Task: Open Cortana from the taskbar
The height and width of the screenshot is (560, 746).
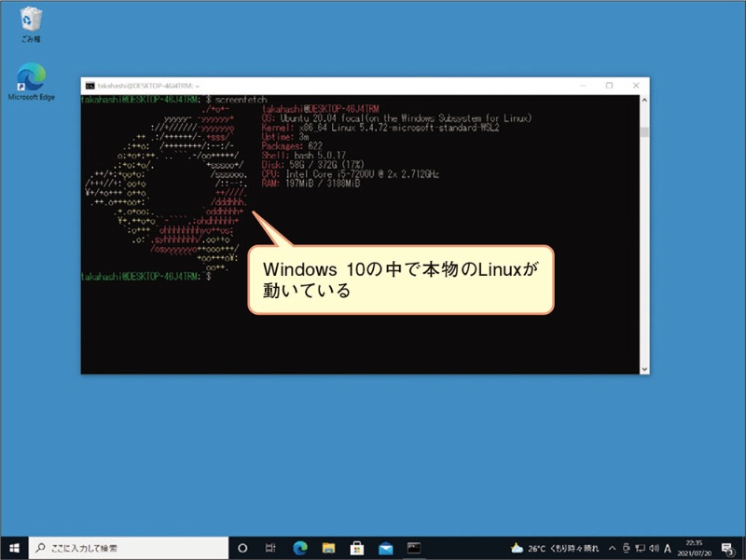Action: tap(242, 547)
